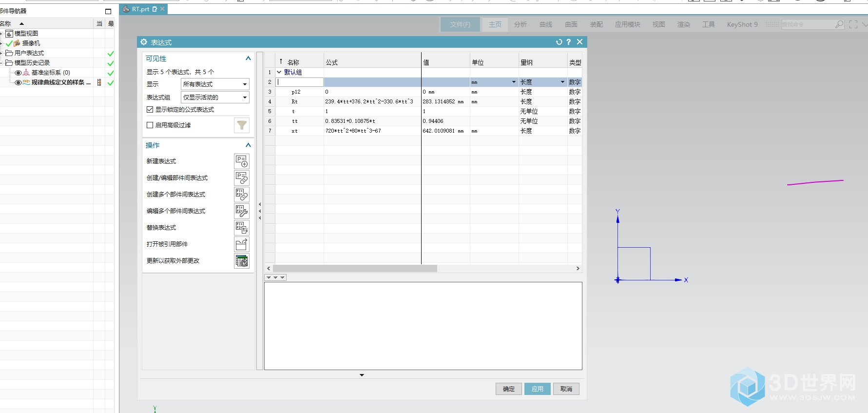This screenshot has width=868, height=413.
Task: Click the datum coordinate system icon in tree
Action: 26,73
